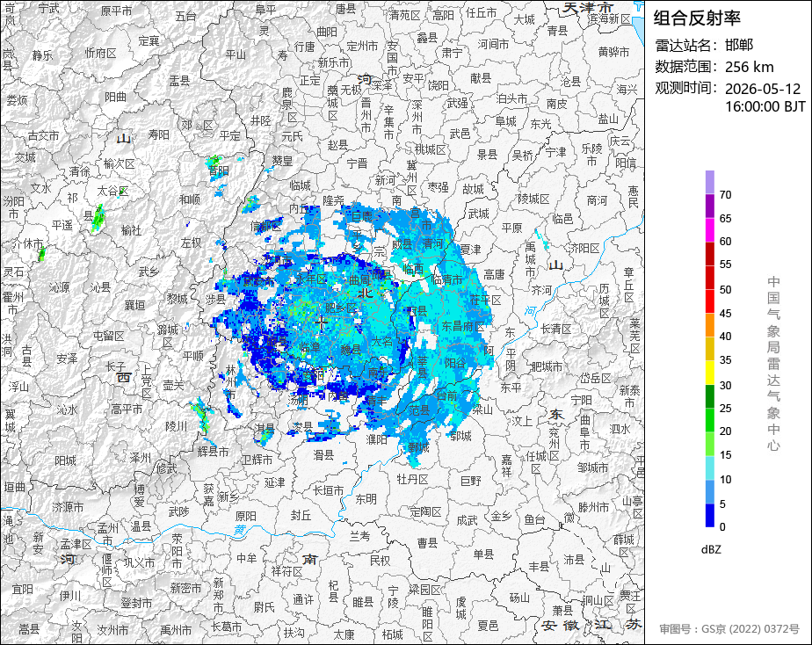Click the 兰考 map label
Image resolution: width=812 pixels, height=645 pixels.
tap(360, 537)
